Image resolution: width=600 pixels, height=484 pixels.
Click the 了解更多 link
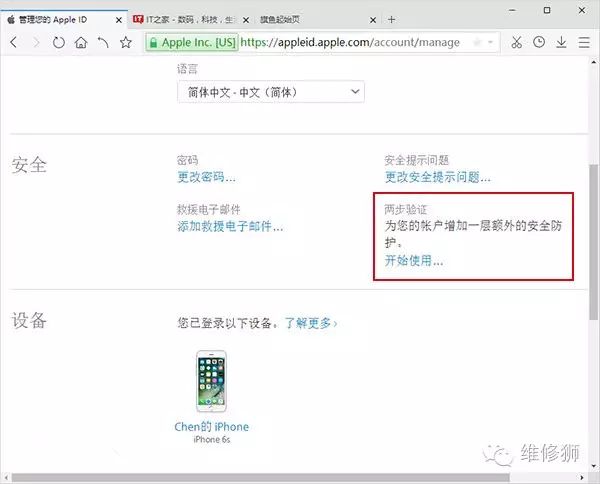tap(311, 323)
